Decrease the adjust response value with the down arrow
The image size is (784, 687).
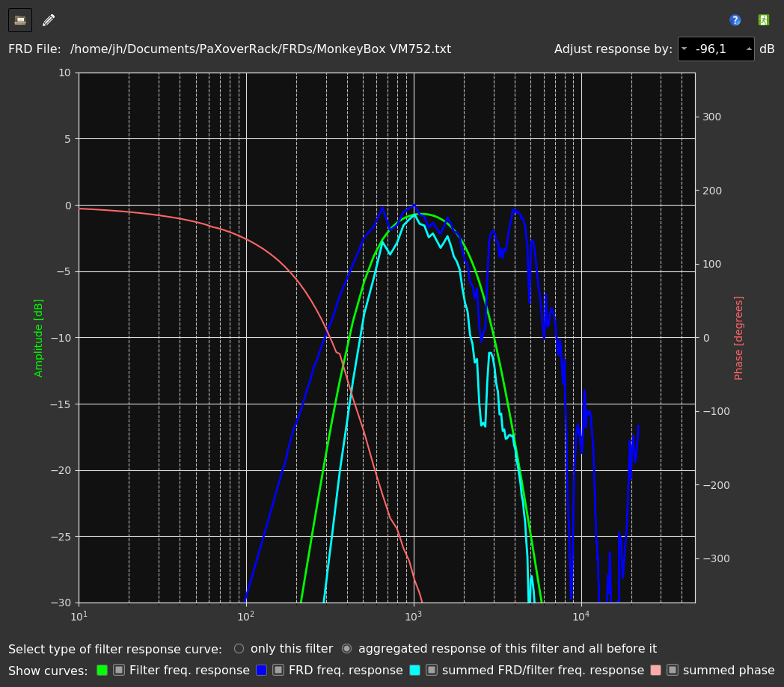[684, 49]
